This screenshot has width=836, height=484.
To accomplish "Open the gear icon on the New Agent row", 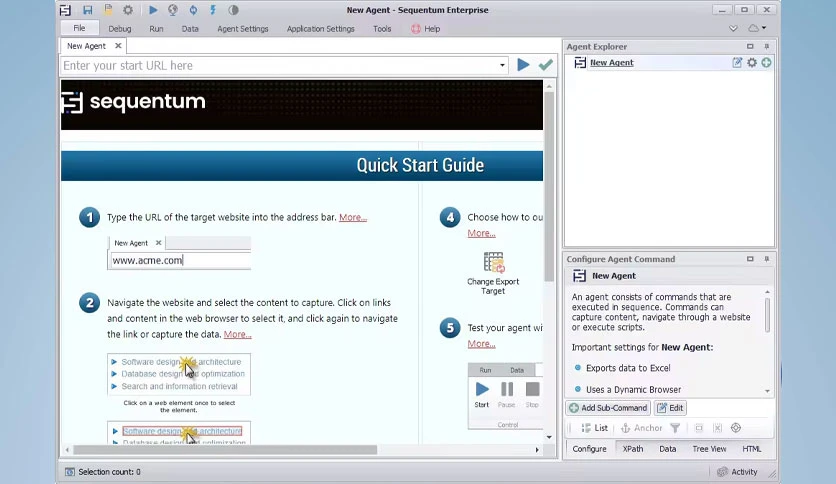I will pos(752,62).
